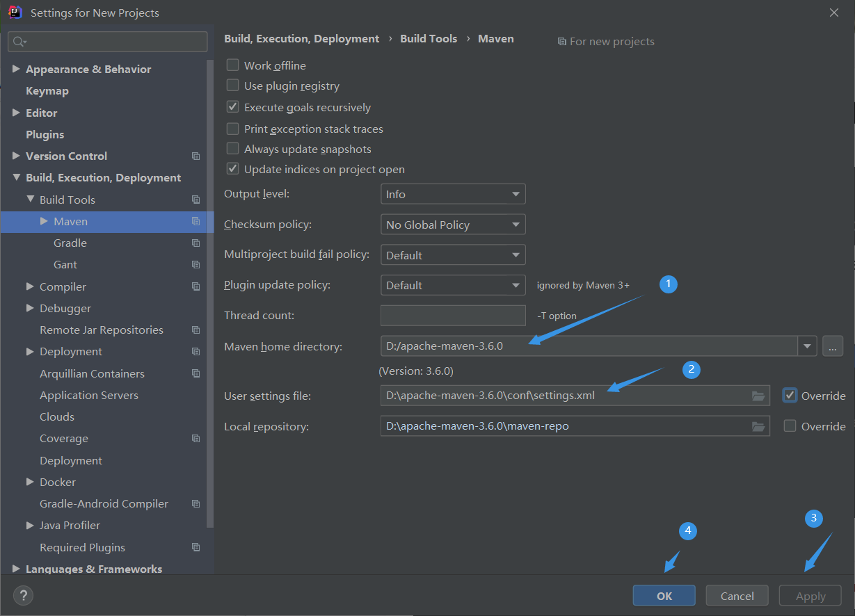Click the project-level icon beside Arquillian Containers

click(x=195, y=373)
